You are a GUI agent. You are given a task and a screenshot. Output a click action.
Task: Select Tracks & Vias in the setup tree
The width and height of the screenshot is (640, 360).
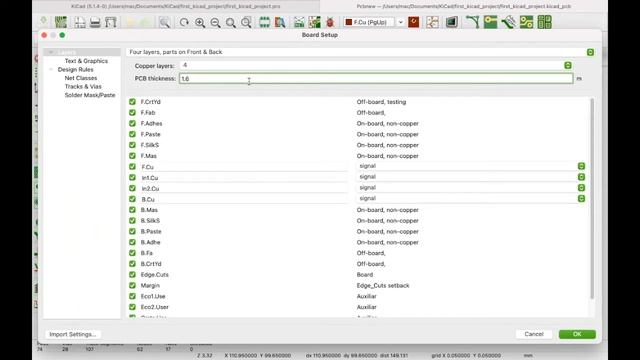pos(83,87)
